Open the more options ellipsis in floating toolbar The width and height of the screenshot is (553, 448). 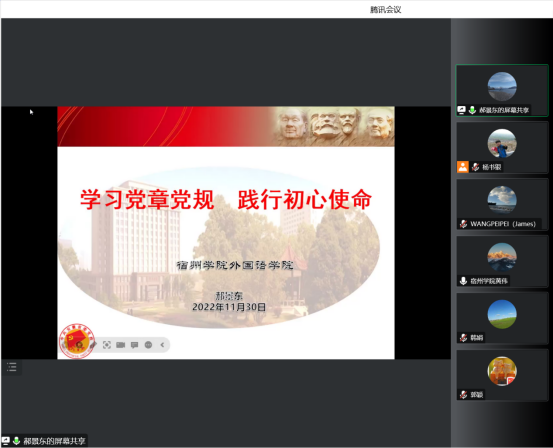148,345
